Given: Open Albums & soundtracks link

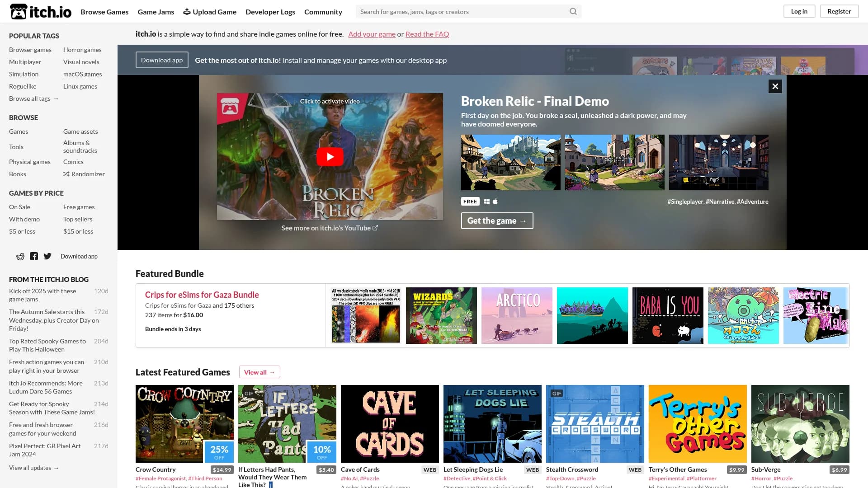Looking at the screenshot, I should pos(80,146).
